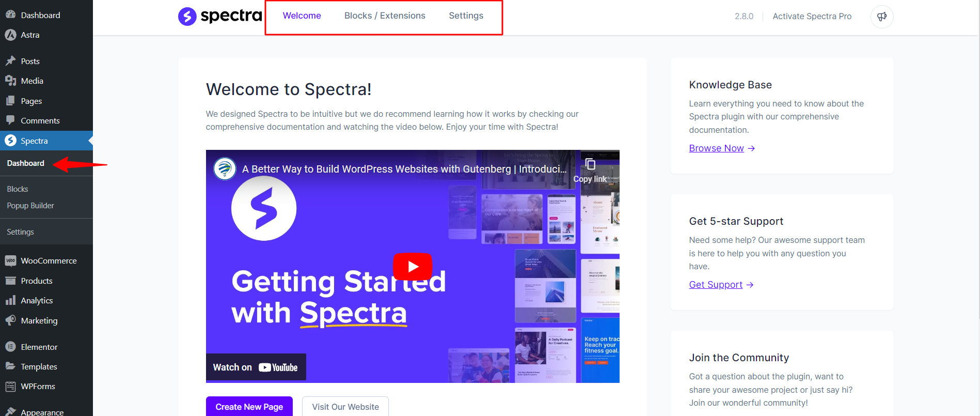This screenshot has width=980, height=416.
Task: Open the Elementor menu label
Action: click(x=39, y=347)
